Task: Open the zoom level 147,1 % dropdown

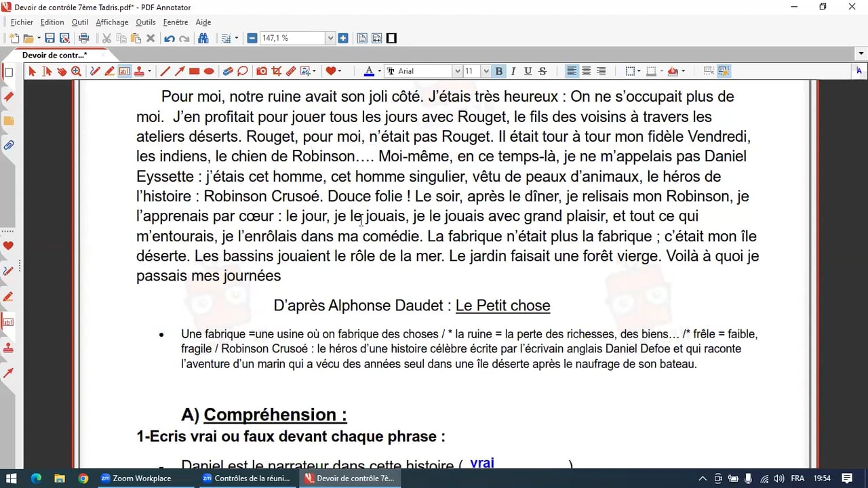Action: [x=331, y=39]
